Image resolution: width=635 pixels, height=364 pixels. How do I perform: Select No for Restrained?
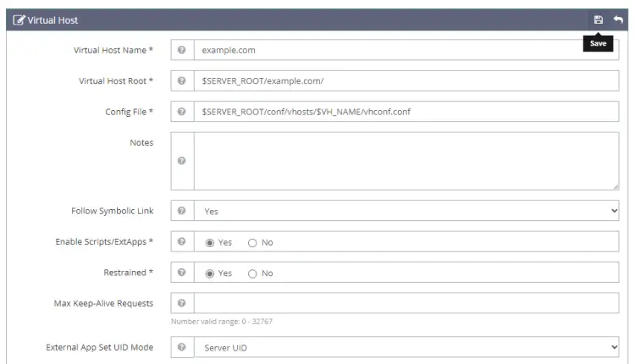click(x=252, y=273)
